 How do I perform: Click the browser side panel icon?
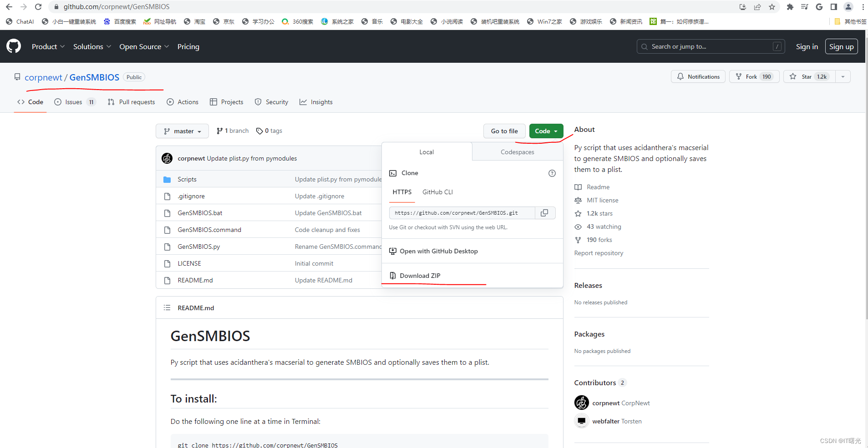[834, 7]
